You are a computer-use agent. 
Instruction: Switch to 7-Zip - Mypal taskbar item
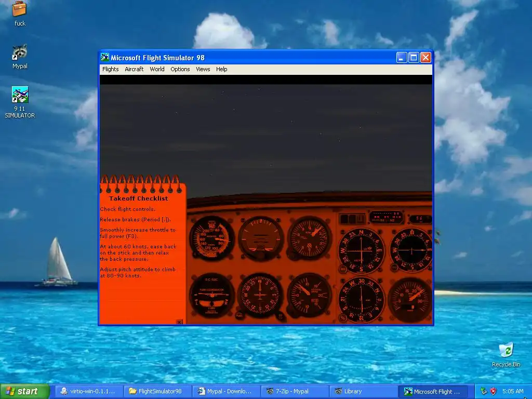[x=295, y=391]
